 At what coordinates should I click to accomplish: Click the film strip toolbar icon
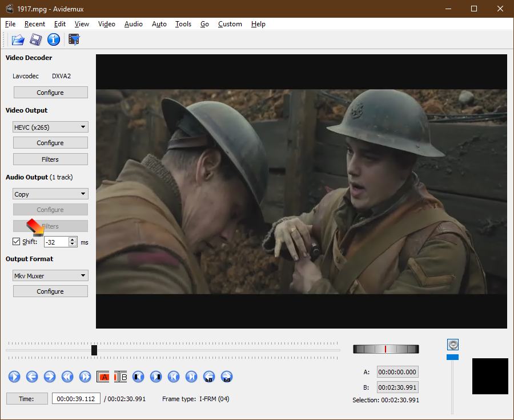[74, 39]
